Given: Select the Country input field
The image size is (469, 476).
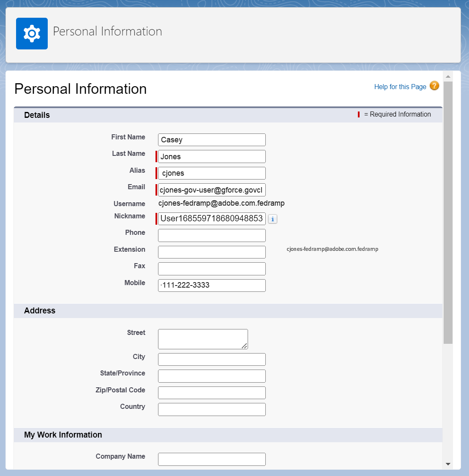Looking at the screenshot, I should pos(211,409).
